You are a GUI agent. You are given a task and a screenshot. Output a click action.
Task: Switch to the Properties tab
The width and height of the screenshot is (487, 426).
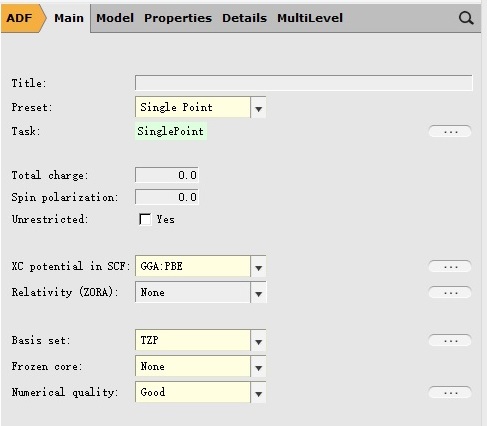(x=178, y=18)
